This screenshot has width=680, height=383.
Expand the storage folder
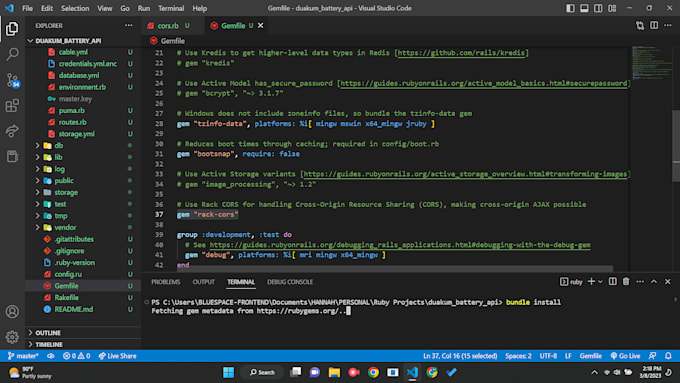pyautogui.click(x=66, y=193)
